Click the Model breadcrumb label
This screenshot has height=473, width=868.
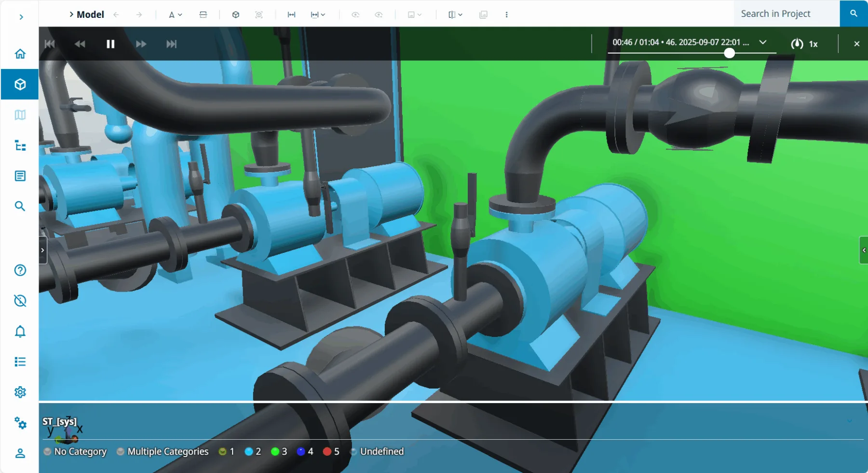90,14
